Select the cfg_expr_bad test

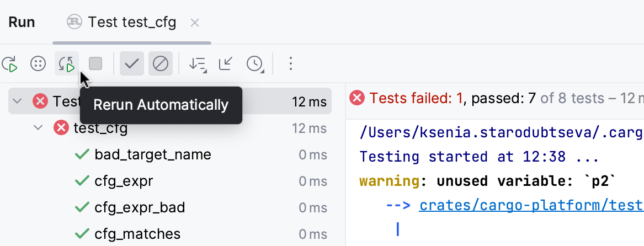[140, 208]
